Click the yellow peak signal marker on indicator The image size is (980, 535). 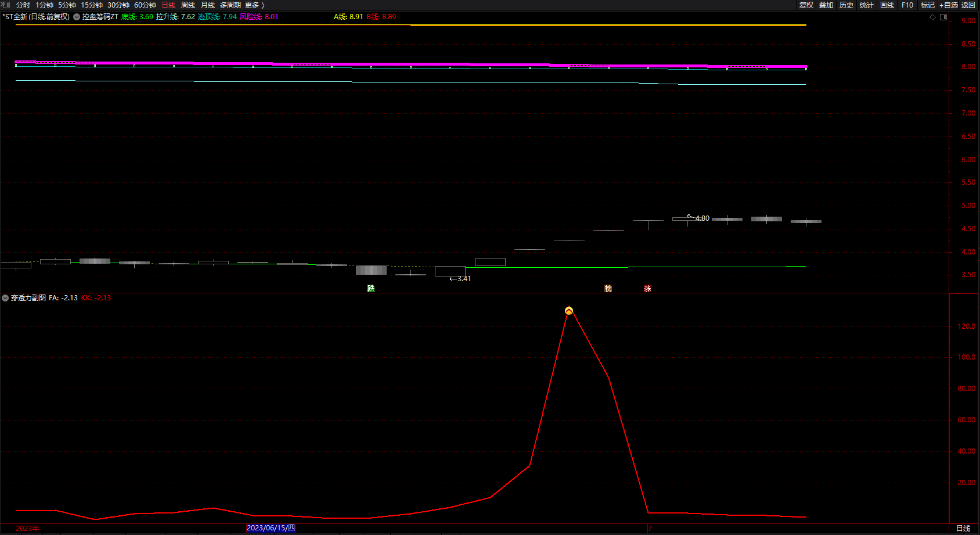click(569, 311)
